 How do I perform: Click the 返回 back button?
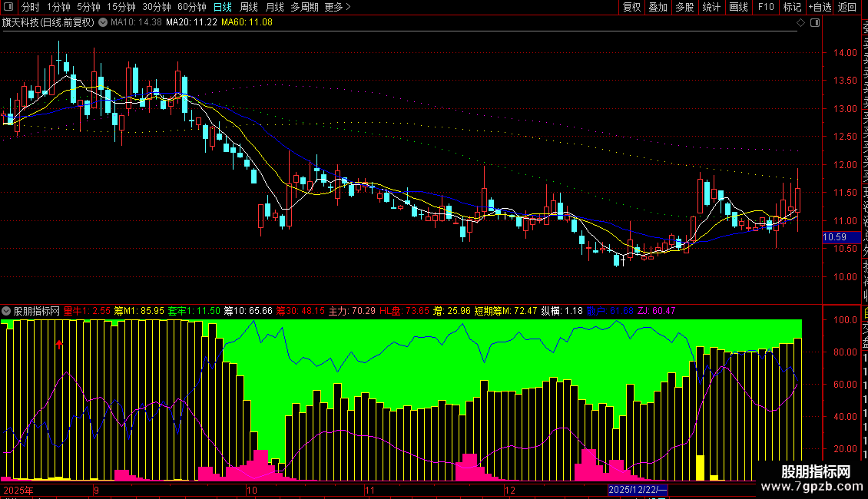[847, 7]
